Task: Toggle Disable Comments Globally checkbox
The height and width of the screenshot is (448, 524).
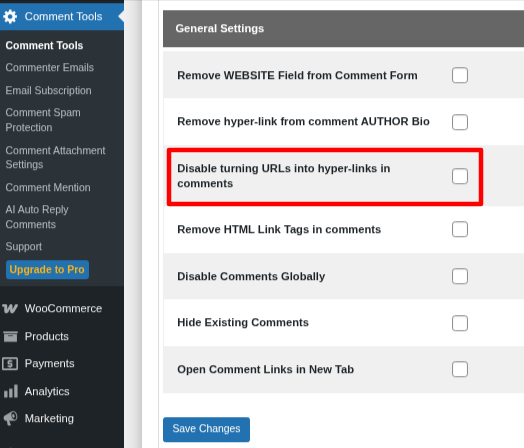Action: pos(460,276)
